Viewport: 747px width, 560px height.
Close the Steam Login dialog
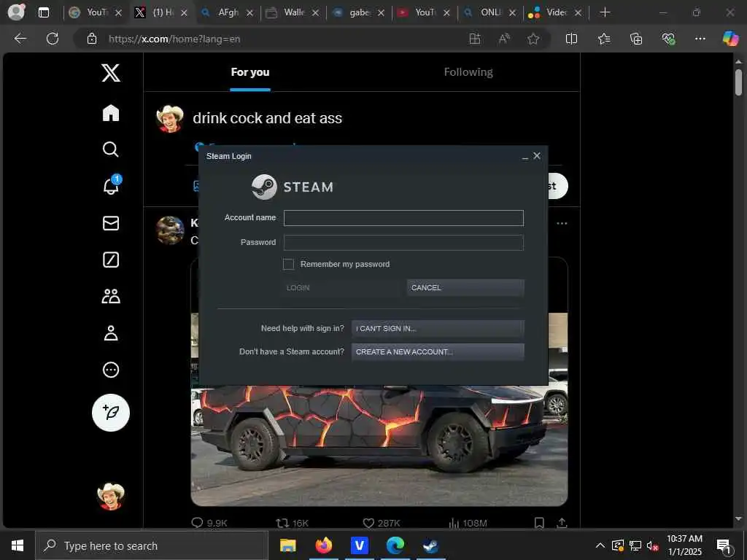click(537, 156)
